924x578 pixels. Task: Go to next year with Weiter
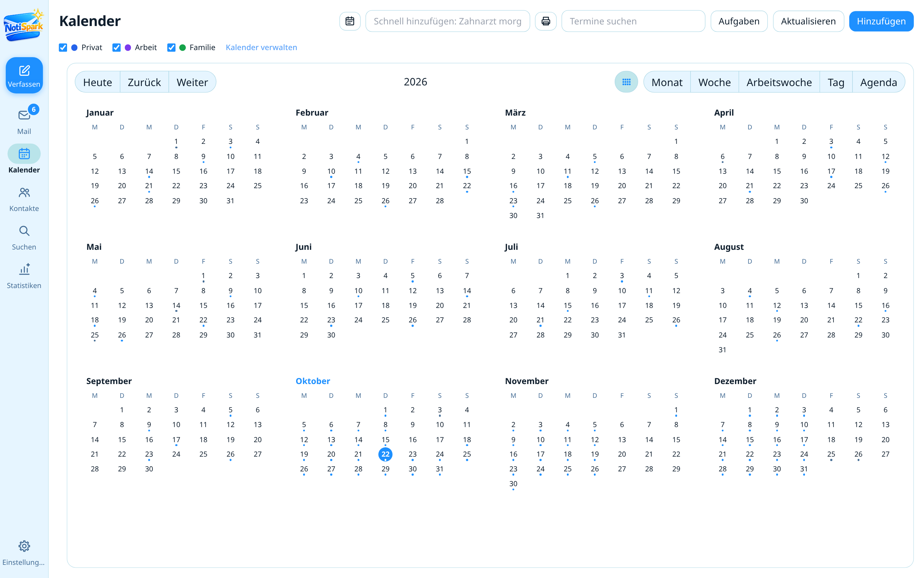point(193,82)
